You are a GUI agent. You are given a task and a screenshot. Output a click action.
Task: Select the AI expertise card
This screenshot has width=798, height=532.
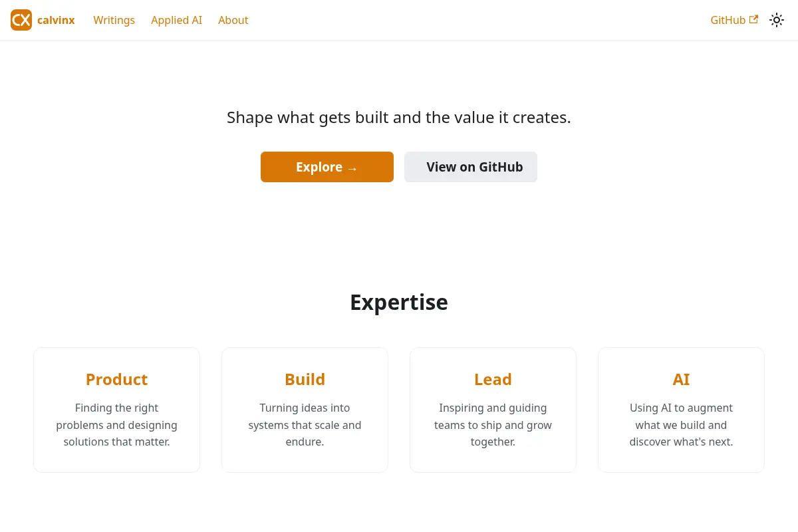coord(681,410)
